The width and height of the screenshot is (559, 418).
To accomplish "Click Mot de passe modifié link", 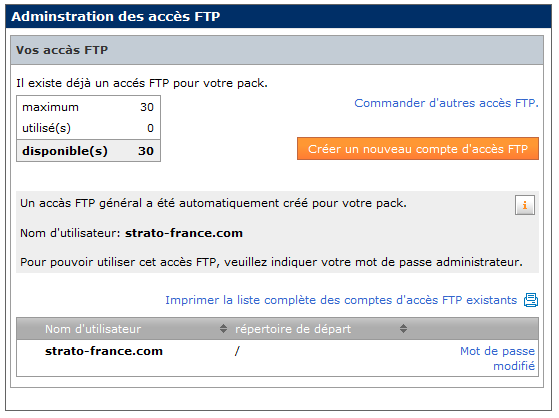I will (x=497, y=358).
